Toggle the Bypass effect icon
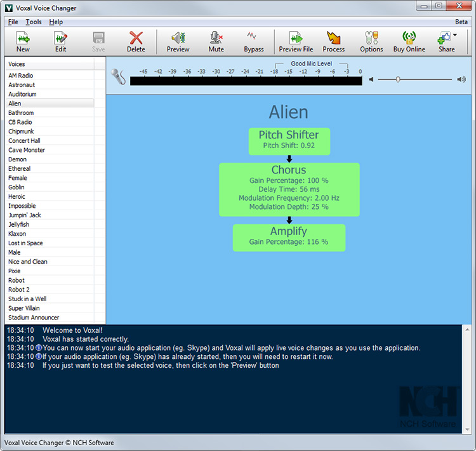The height and width of the screenshot is (451, 476). [253, 42]
